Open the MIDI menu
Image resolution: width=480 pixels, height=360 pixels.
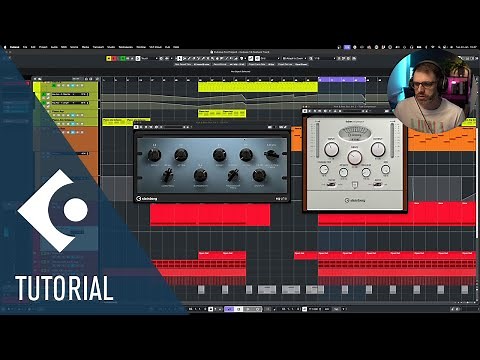[x=64, y=47]
